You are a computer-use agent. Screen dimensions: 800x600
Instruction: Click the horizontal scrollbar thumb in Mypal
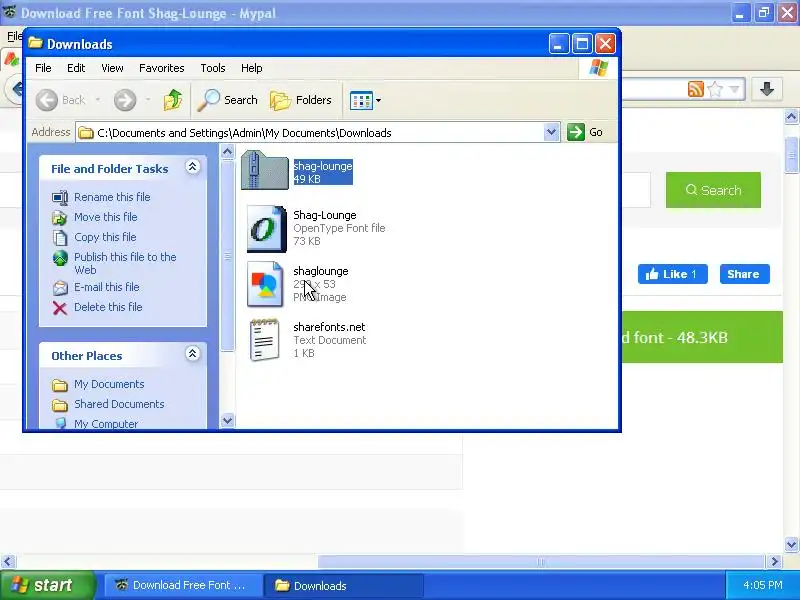[x=541, y=562]
